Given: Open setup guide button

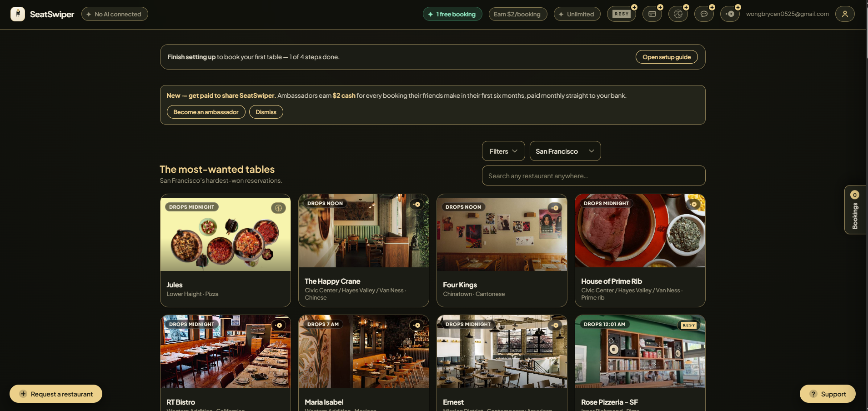Looking at the screenshot, I should [x=667, y=57].
